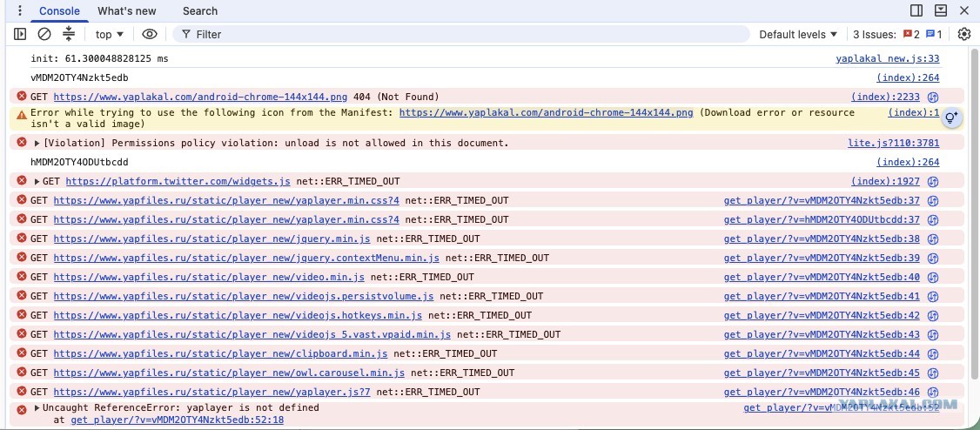Open source link yaplakal_new.js:33
Viewport: 980px width, 430px height.
tap(888, 58)
